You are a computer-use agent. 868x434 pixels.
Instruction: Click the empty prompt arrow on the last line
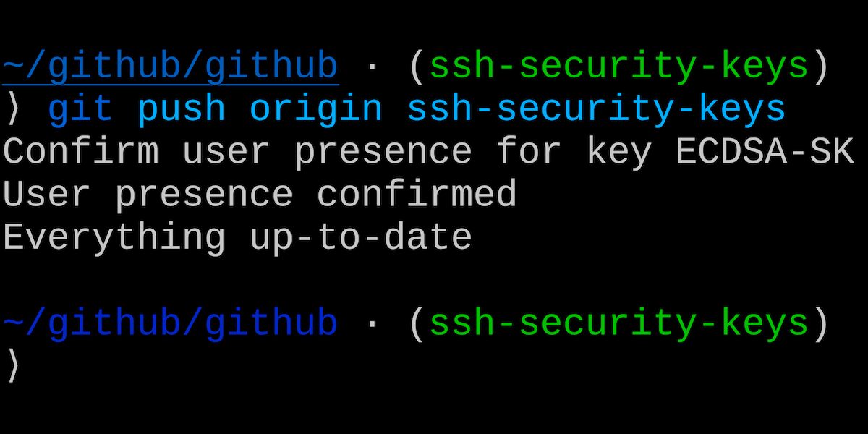coord(13,366)
